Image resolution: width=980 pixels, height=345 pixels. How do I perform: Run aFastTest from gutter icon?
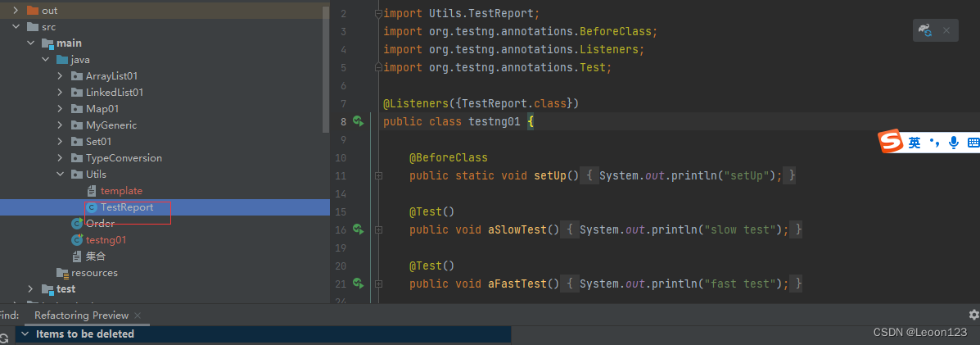pyautogui.click(x=358, y=284)
